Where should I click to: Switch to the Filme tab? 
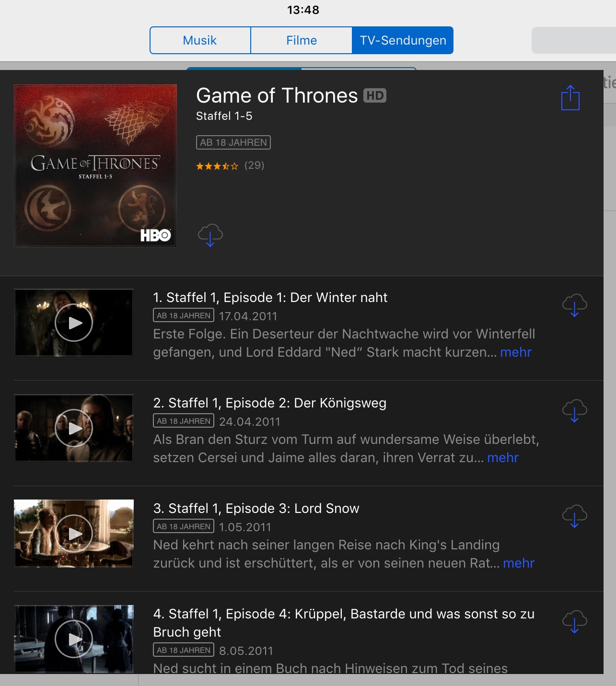302,40
